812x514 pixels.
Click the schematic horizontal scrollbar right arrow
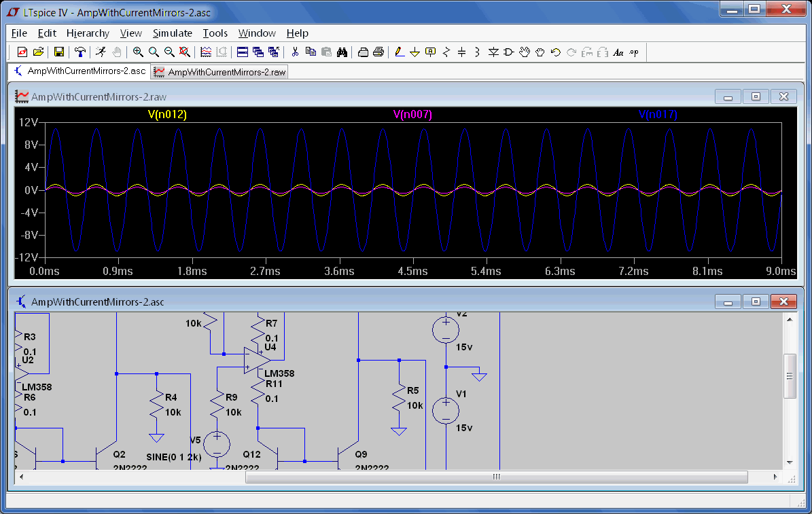(775, 477)
